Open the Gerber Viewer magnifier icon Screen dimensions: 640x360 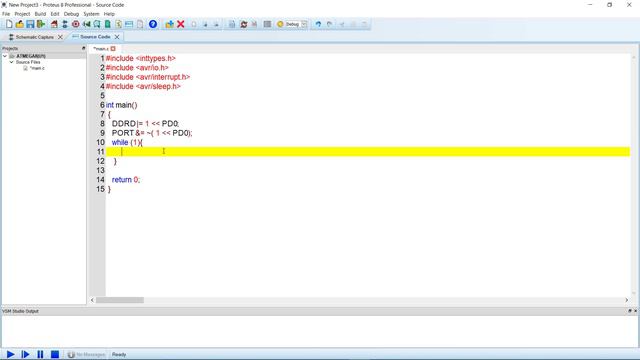(x=97, y=24)
